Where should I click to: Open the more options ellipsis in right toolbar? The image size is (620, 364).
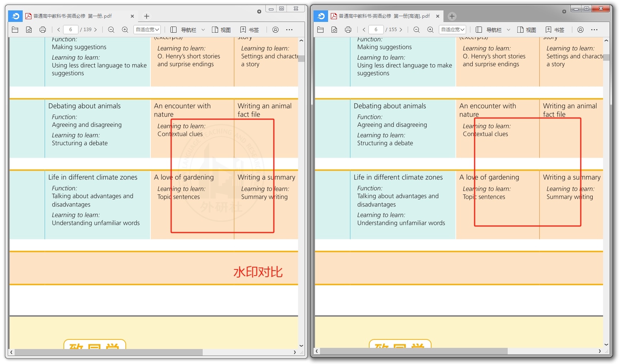pos(594,30)
